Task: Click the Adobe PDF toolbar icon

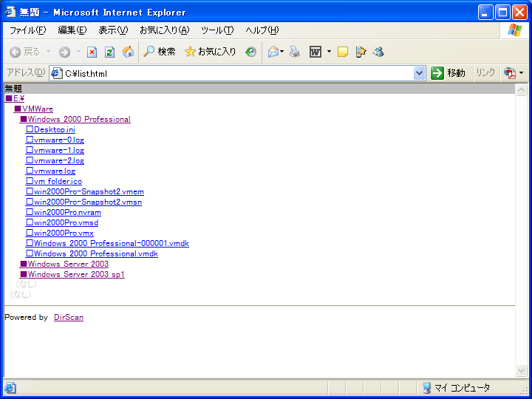Action: [x=510, y=73]
